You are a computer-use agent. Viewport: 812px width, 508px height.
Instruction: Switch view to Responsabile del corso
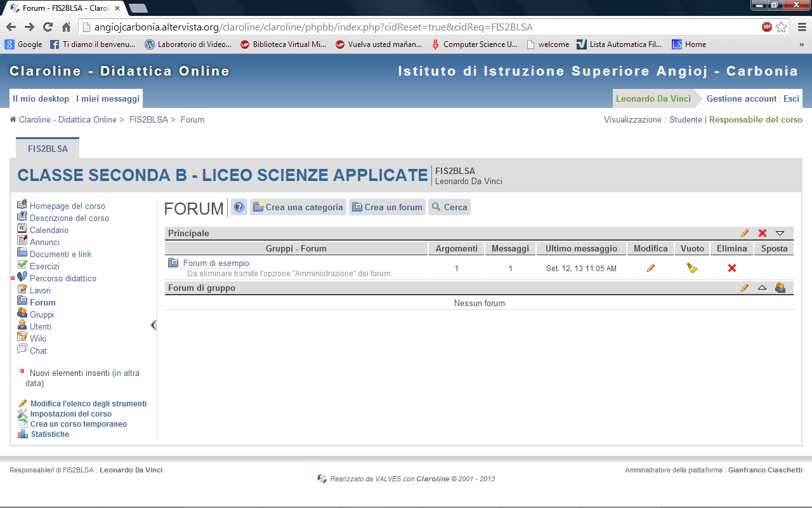tap(756, 119)
